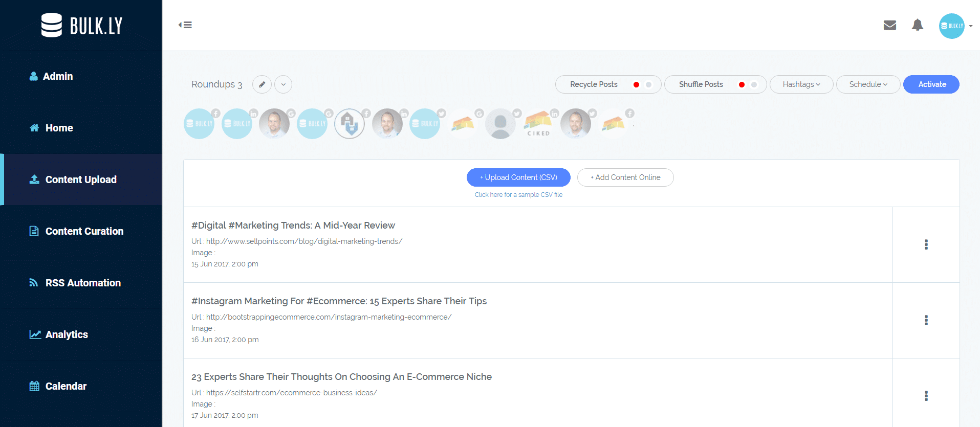
Task: Open the Schedule dropdown
Action: pos(868,84)
